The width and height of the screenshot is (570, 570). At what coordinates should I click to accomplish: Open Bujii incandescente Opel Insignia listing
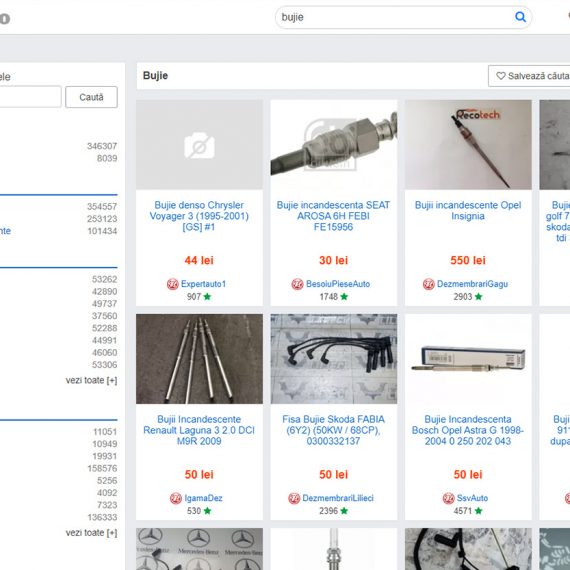[x=468, y=210]
